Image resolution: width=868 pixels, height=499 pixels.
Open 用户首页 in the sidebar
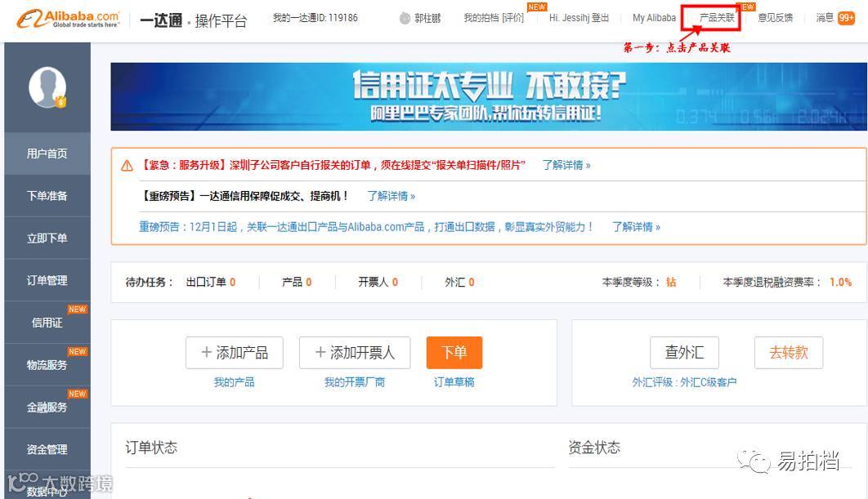(47, 154)
